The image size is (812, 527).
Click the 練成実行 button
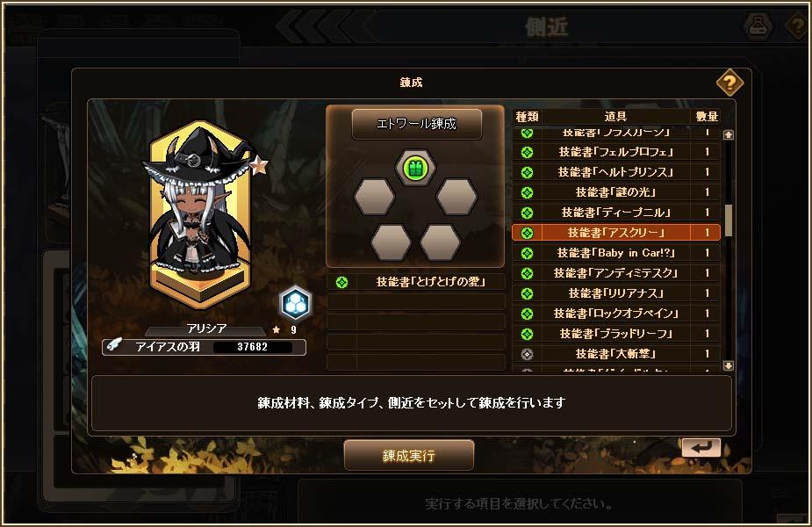(x=409, y=456)
